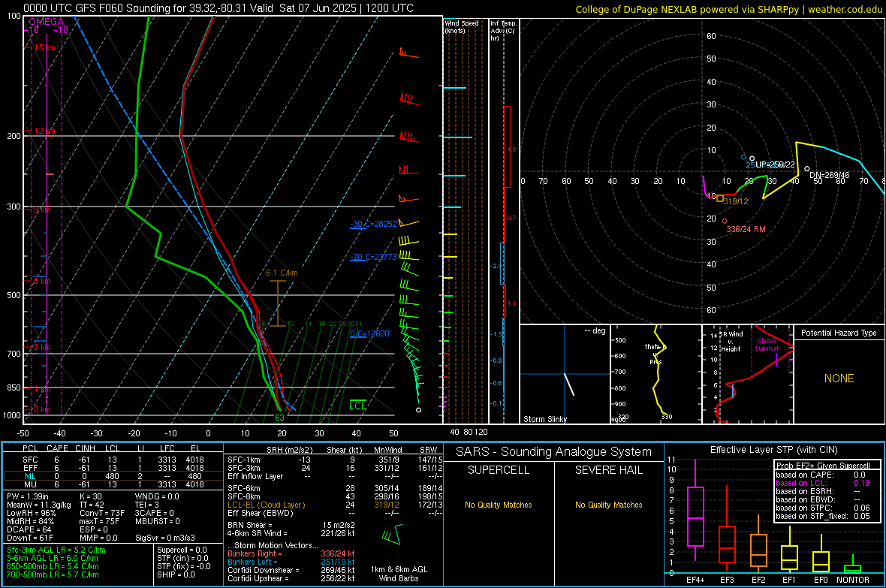Click the 336/24 RM Bunkers right label
The height and width of the screenshot is (588, 886).
point(746,229)
